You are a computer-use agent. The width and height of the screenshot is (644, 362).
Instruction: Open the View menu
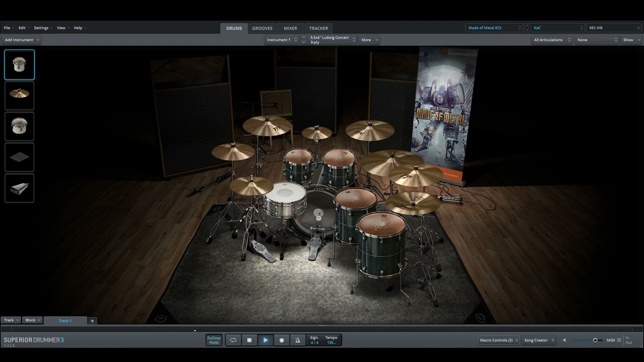pos(63,28)
